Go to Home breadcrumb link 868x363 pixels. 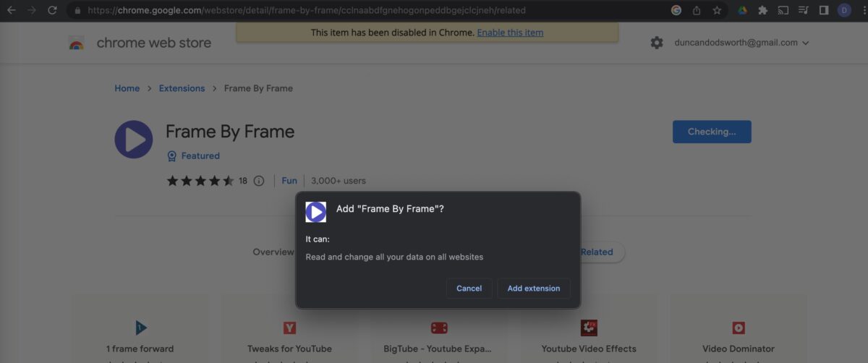[x=127, y=88]
